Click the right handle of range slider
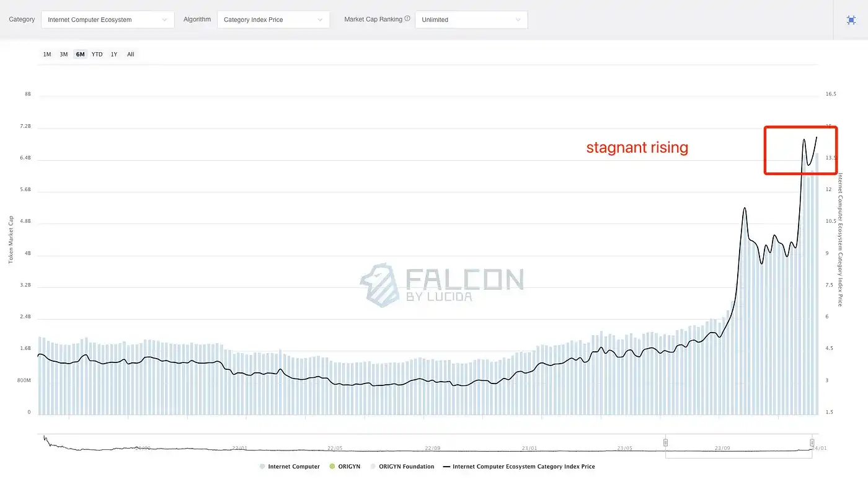Screen dimensions: 868x489 pos(812,442)
